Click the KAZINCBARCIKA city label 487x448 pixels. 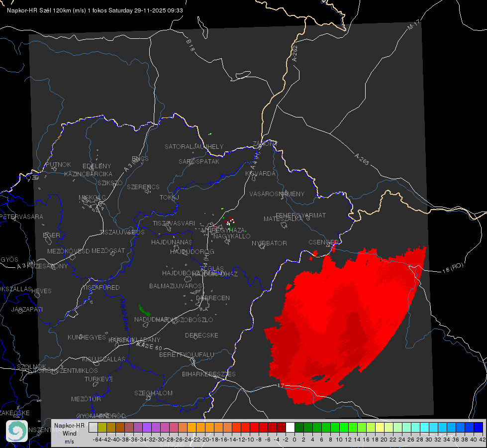point(88,174)
